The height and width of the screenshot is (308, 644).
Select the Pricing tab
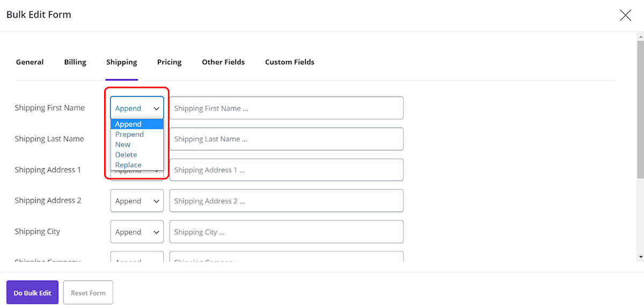[169, 62]
